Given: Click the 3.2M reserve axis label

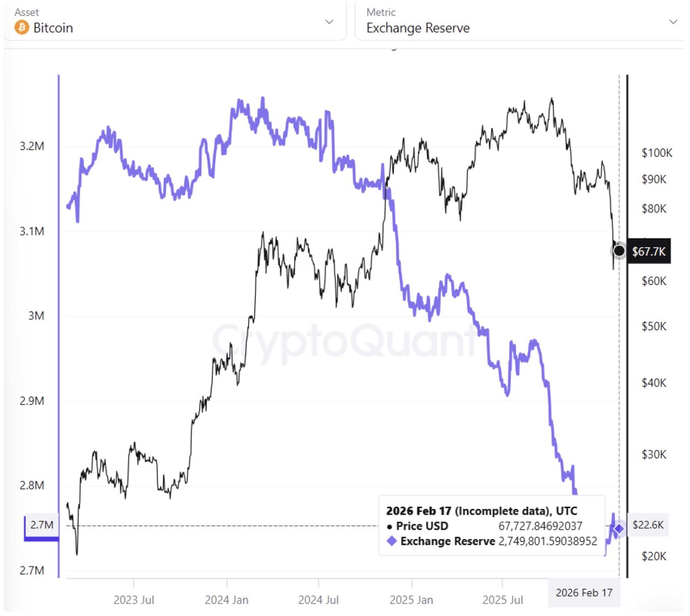Looking at the screenshot, I should click(32, 146).
